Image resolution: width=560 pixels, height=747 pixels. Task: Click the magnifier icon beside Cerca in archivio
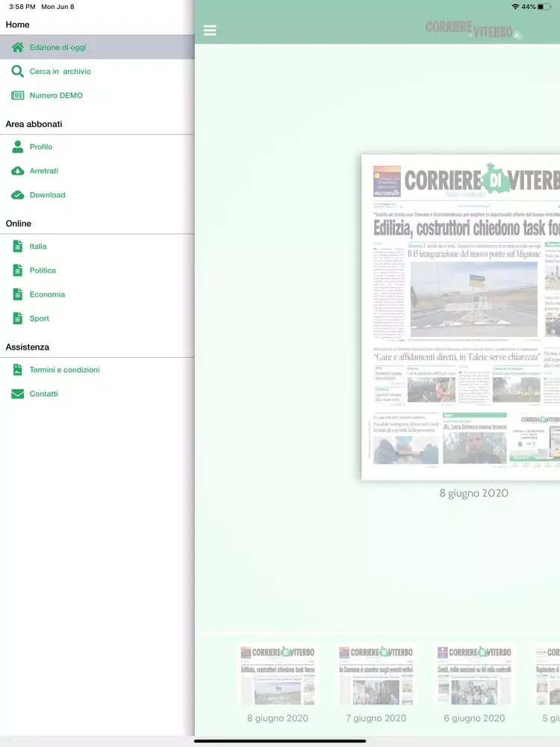[18, 72]
